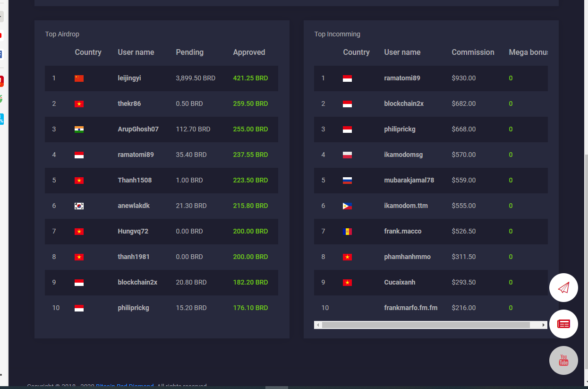Open the red news floating button
Viewport: 588px width, 389px height.
point(563,324)
